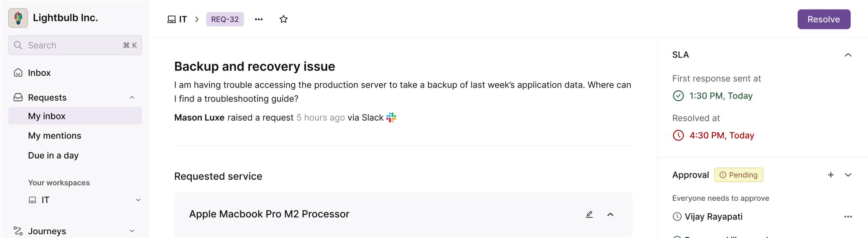Select My inbox in sidebar
This screenshot has height=238, width=868.
[47, 116]
